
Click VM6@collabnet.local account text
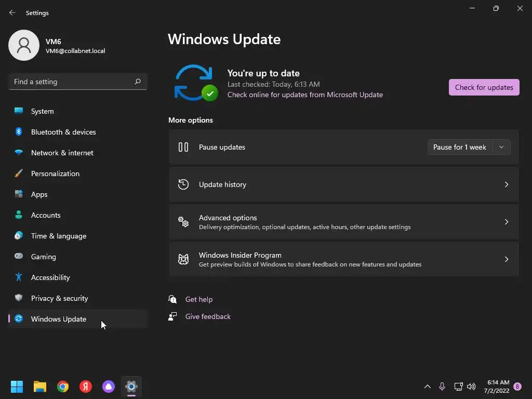[75, 51]
